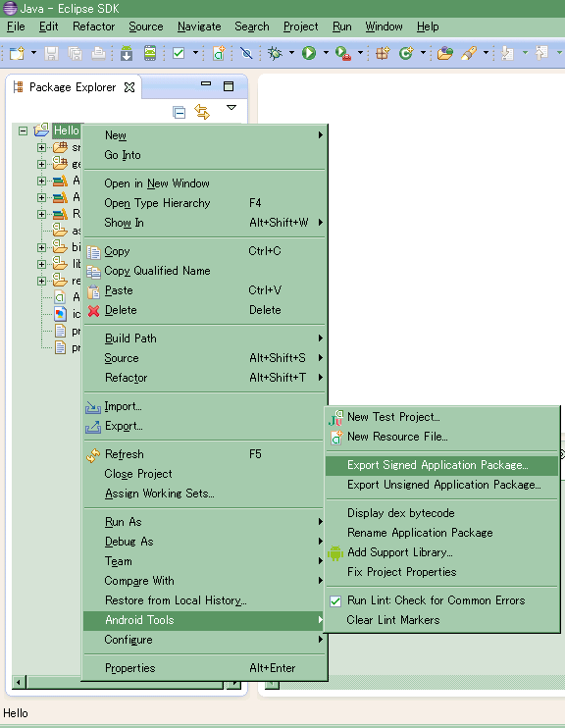This screenshot has height=728, width=565.
Task: Open the Window menu
Action: pos(384,26)
